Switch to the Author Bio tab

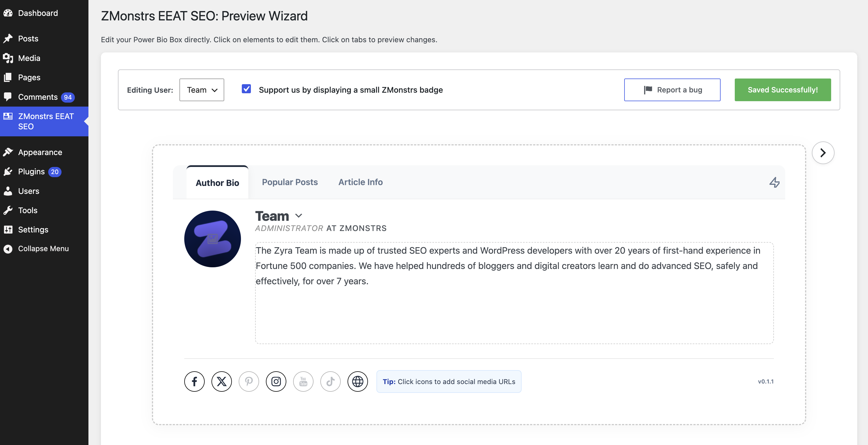[217, 182]
